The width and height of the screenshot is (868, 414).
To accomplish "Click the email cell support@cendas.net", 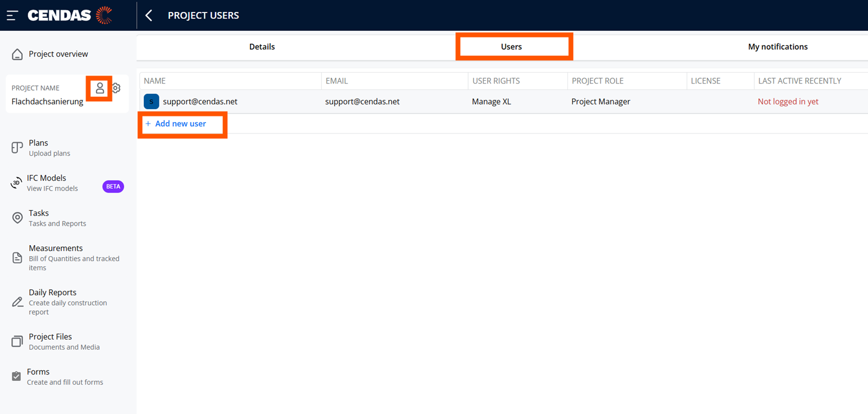I will click(x=362, y=101).
